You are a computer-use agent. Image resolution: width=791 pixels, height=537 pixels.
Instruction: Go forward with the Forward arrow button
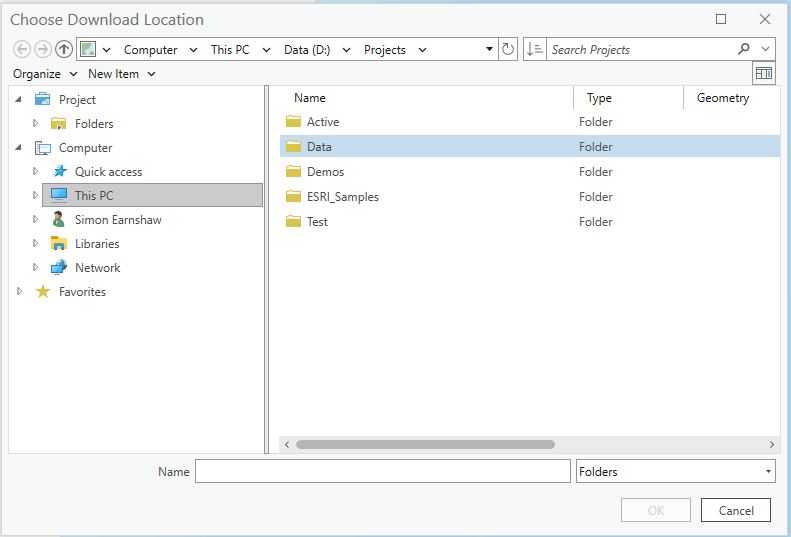[43, 49]
